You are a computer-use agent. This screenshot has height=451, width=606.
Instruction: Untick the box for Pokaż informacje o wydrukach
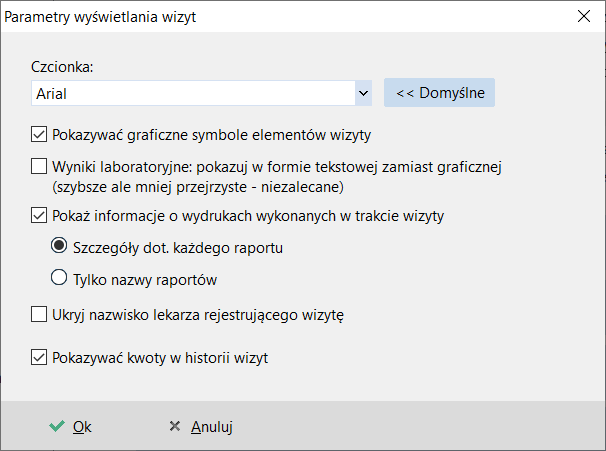pyautogui.click(x=39, y=215)
